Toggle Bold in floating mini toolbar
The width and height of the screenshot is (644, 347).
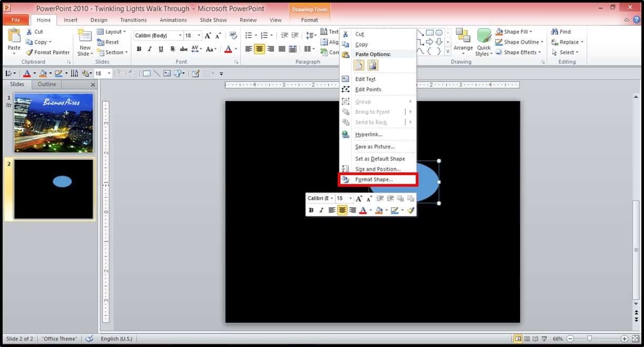(x=311, y=210)
